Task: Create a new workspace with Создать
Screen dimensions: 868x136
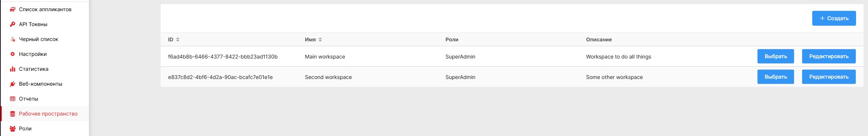Action: click(x=834, y=18)
